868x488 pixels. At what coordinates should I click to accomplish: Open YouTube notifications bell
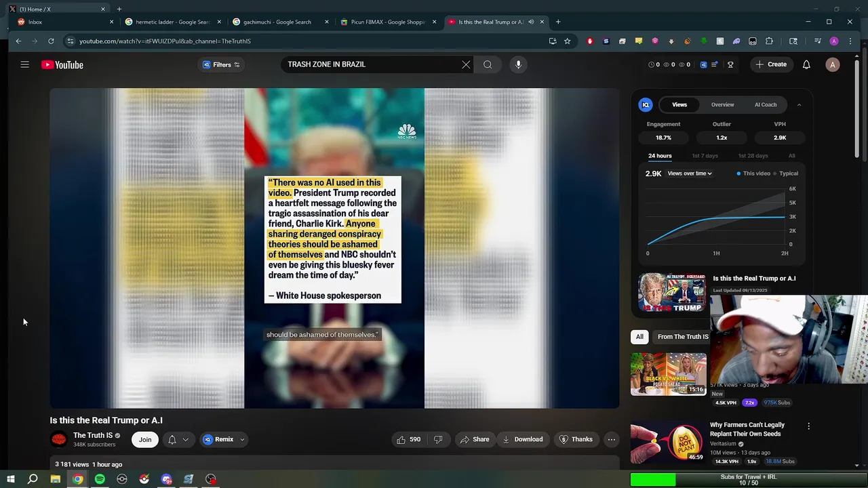click(806, 64)
